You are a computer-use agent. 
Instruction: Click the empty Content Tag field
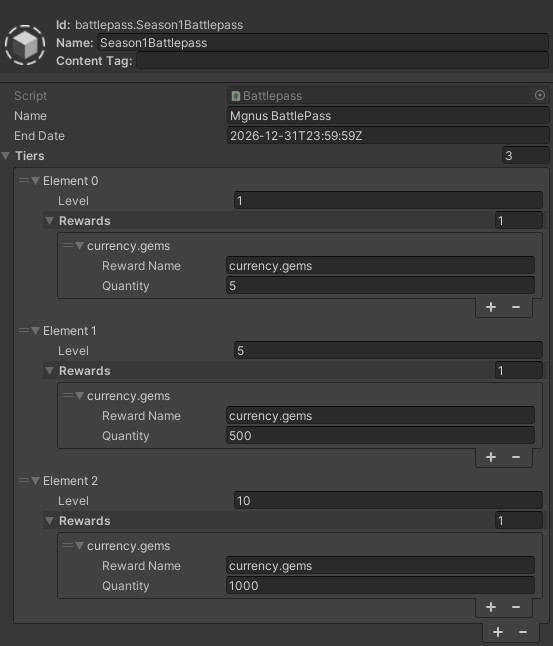click(x=342, y=61)
